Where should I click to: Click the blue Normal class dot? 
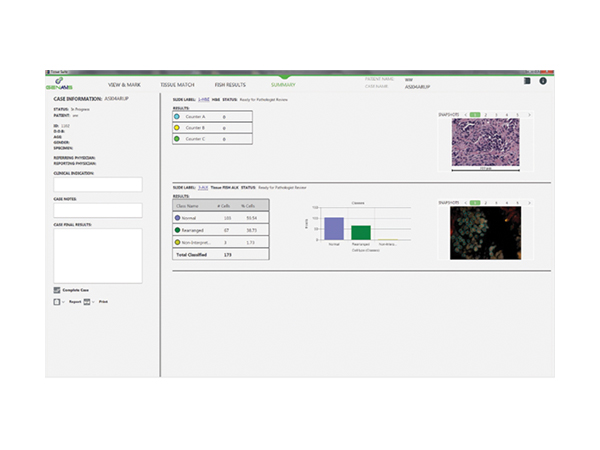pos(177,218)
